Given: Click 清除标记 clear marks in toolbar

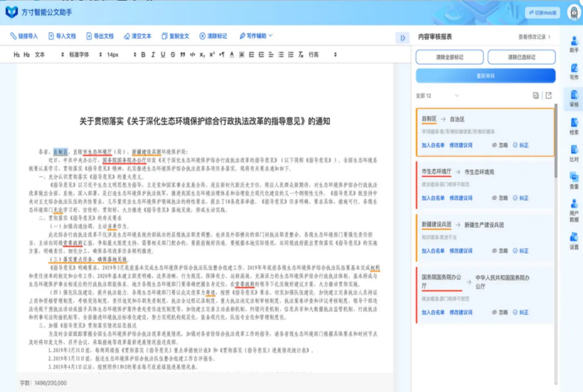Looking at the screenshot, I should [x=213, y=36].
